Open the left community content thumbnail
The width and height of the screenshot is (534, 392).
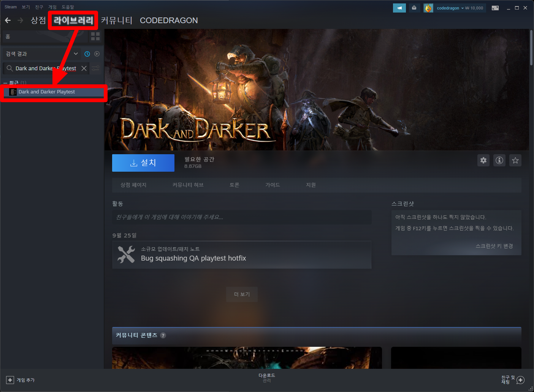pos(247,357)
